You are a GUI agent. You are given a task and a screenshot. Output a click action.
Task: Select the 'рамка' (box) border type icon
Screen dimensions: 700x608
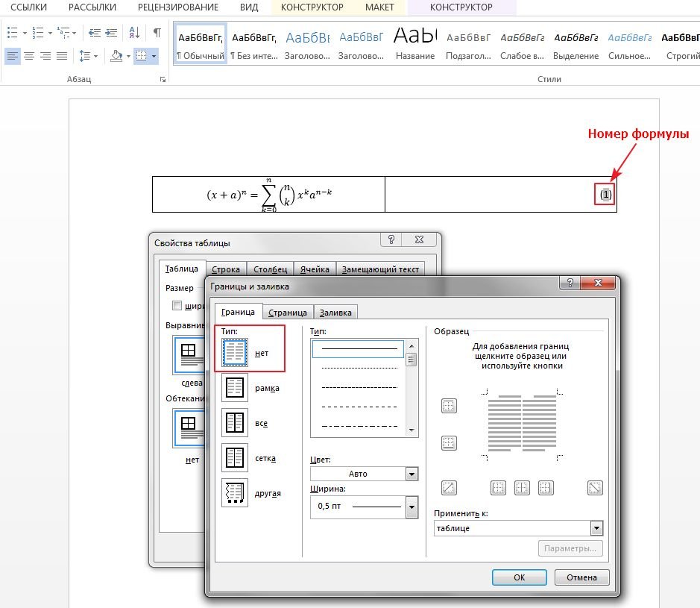(x=235, y=388)
